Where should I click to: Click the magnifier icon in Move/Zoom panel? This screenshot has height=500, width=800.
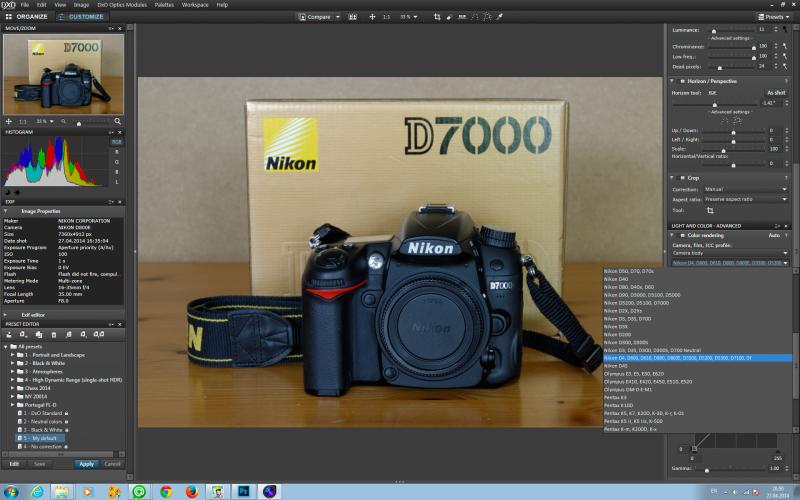click(x=117, y=121)
